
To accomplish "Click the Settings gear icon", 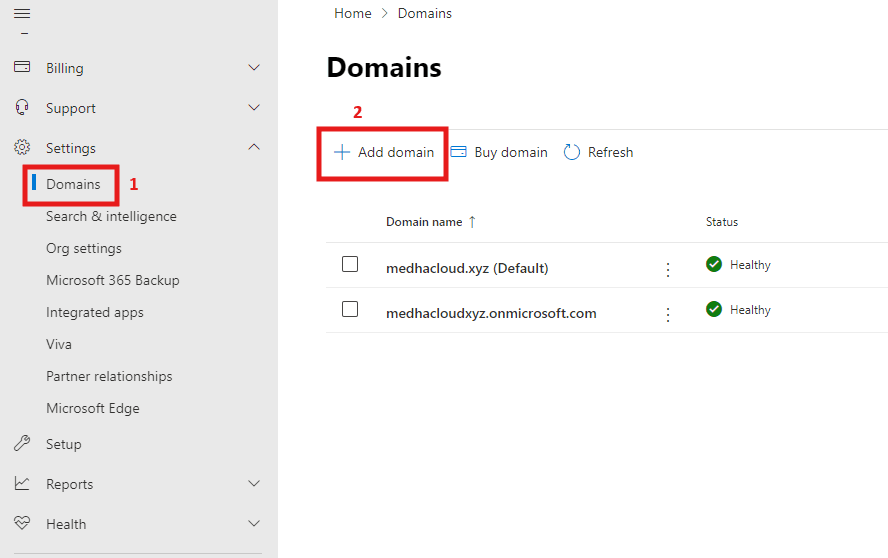I will 22,148.
